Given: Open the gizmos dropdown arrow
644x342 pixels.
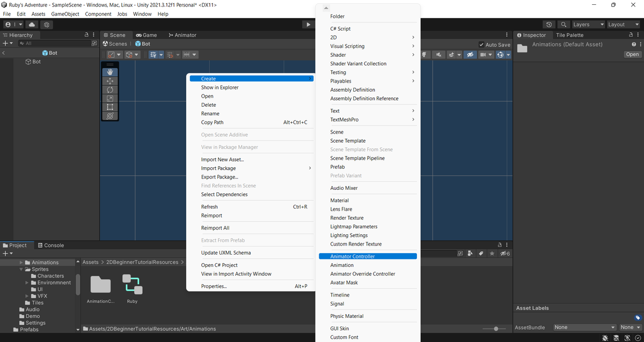Looking at the screenshot, I should coord(507,55).
